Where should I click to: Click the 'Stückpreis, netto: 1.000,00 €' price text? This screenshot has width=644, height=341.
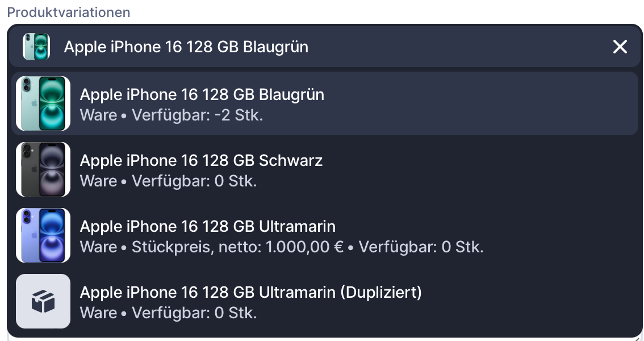(x=237, y=247)
